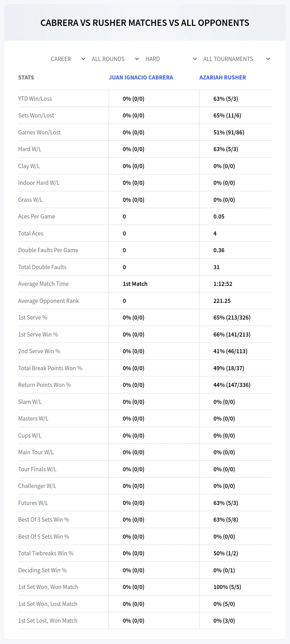Click chevron arrow beside CAREER
290x644 pixels.
tap(84, 59)
